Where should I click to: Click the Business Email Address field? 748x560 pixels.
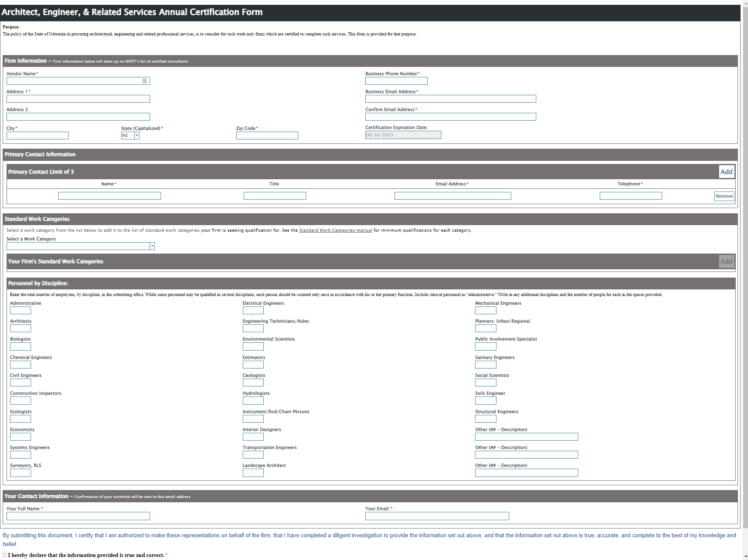click(x=450, y=99)
